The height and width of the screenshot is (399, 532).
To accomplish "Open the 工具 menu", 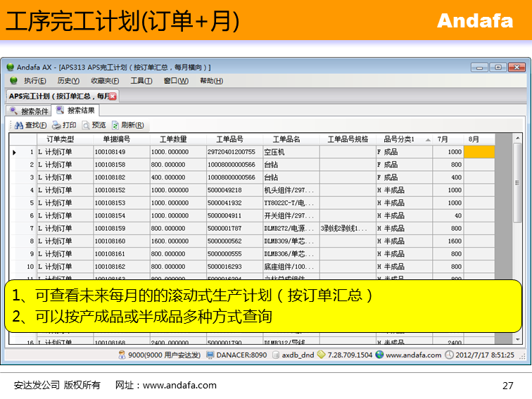I will 141,81.
